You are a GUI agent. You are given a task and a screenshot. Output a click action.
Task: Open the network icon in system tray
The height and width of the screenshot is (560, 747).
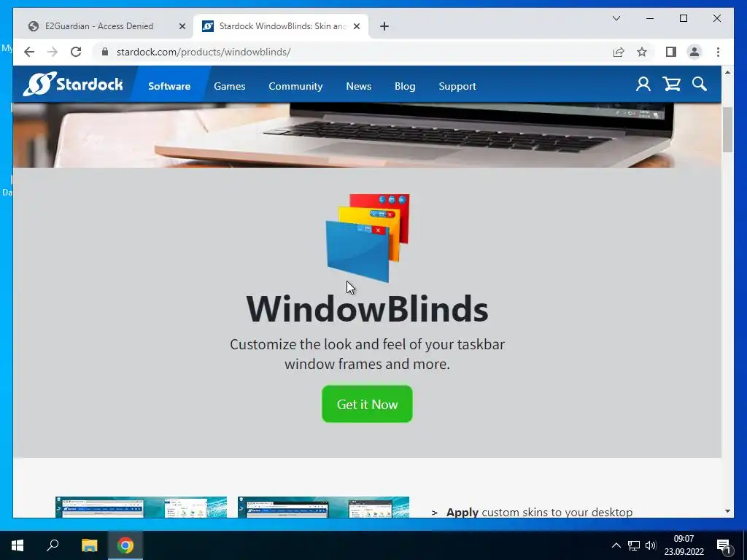tap(634, 545)
